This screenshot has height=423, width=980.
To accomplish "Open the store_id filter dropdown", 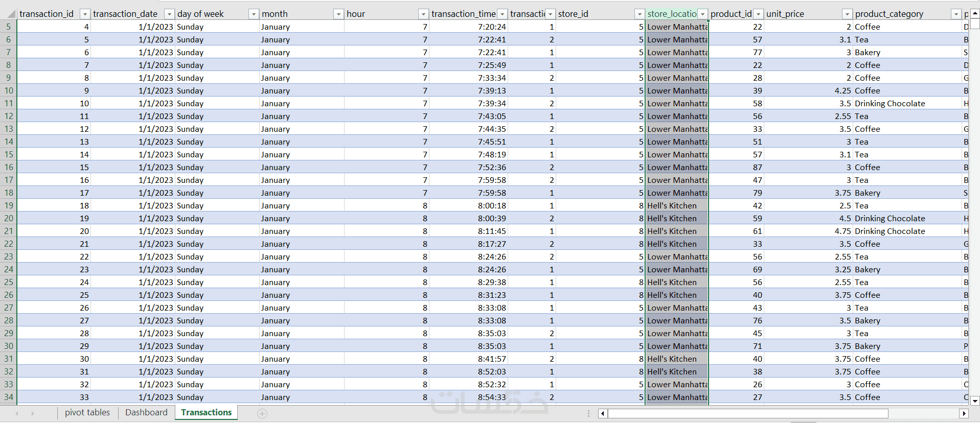I will [x=639, y=14].
